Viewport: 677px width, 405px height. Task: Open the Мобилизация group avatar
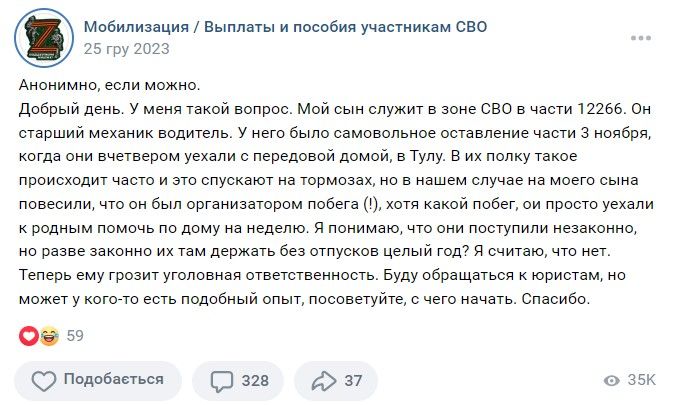click(43, 37)
